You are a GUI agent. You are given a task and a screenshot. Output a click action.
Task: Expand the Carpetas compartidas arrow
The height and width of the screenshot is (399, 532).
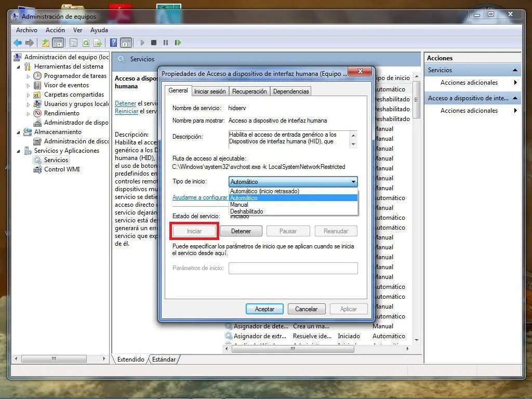pyautogui.click(x=28, y=95)
